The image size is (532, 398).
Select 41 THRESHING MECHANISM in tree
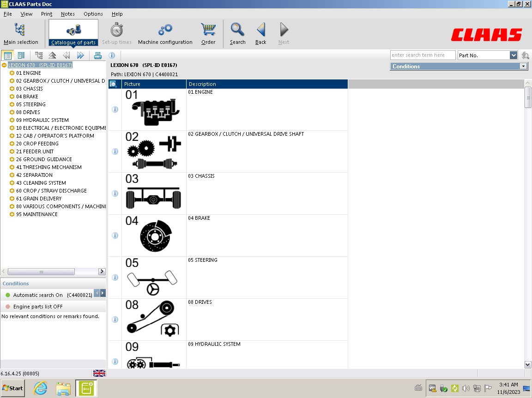point(49,167)
